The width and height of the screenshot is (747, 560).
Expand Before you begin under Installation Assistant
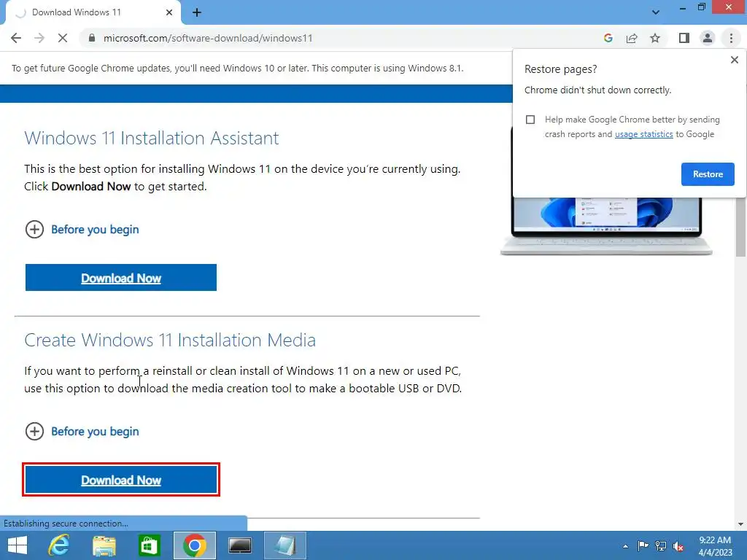click(82, 230)
